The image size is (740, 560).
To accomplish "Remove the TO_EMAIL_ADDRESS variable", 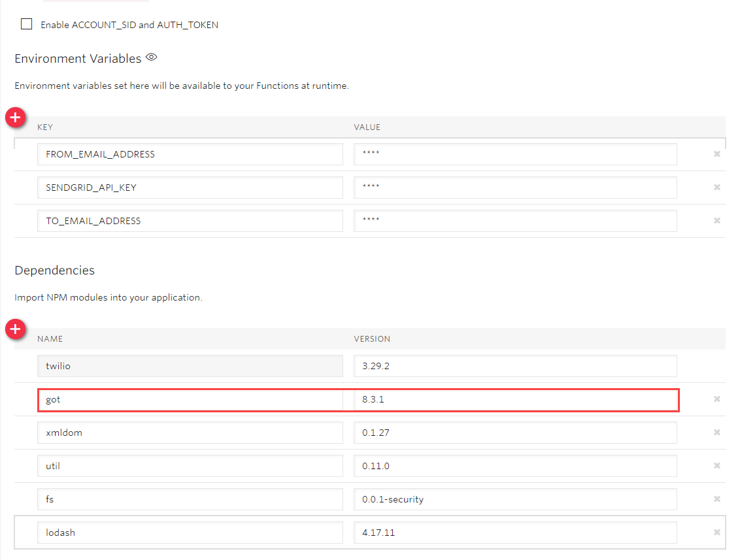I will point(716,220).
